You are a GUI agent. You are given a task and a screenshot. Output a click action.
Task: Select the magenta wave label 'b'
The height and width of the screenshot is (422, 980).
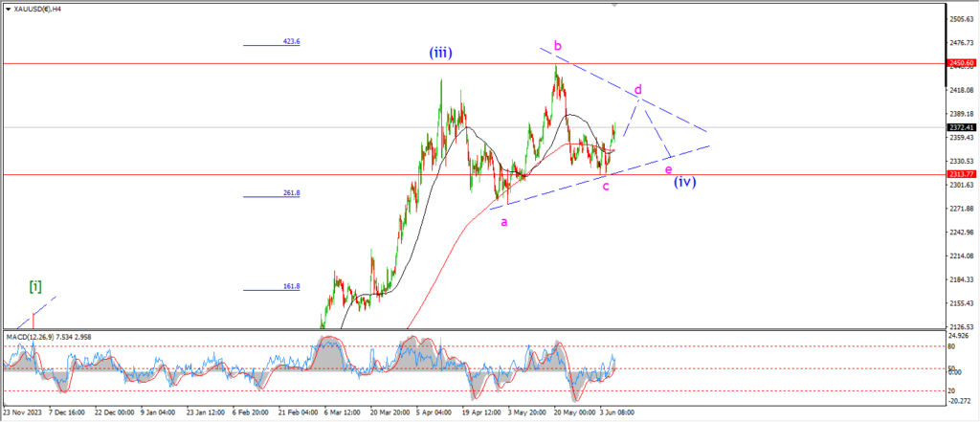557,45
